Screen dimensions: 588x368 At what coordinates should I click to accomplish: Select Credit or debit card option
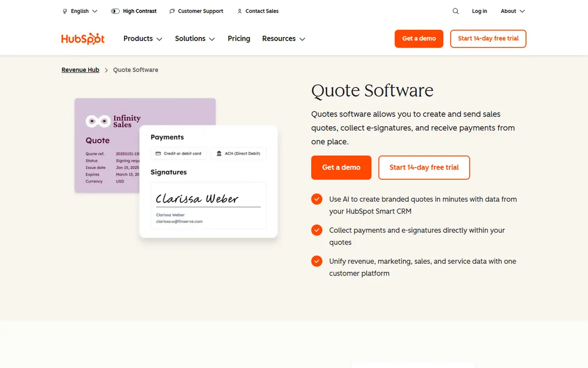[179, 154]
